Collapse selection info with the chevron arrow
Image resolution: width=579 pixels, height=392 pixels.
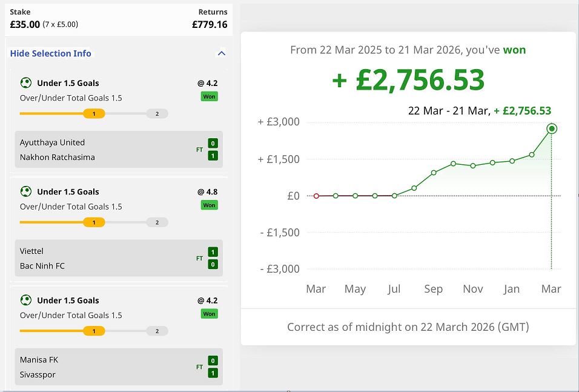[221, 53]
